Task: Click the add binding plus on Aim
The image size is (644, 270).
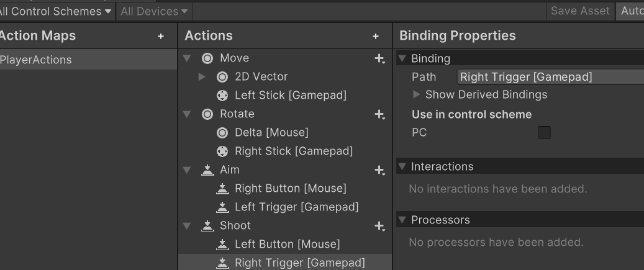Action: [x=379, y=170]
